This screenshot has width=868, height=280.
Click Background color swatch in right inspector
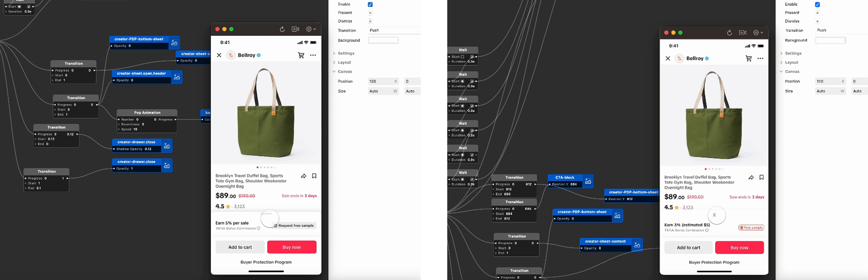(x=830, y=40)
